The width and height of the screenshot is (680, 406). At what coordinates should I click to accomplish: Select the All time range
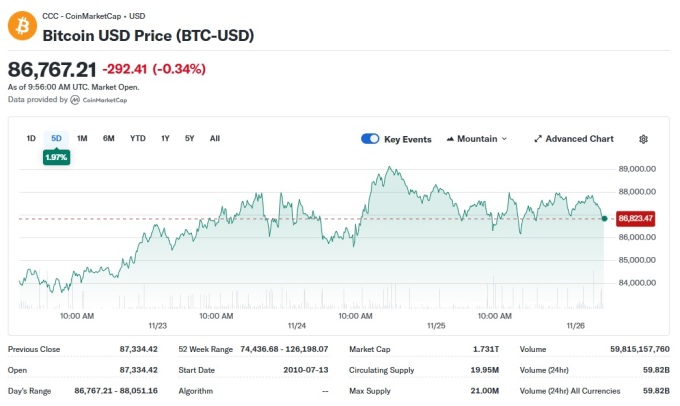pos(215,138)
